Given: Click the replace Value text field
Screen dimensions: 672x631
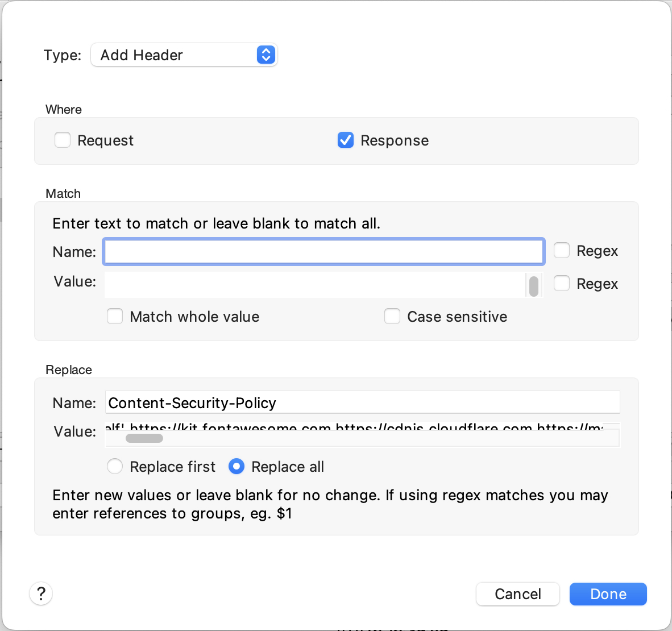Looking at the screenshot, I should tap(362, 430).
